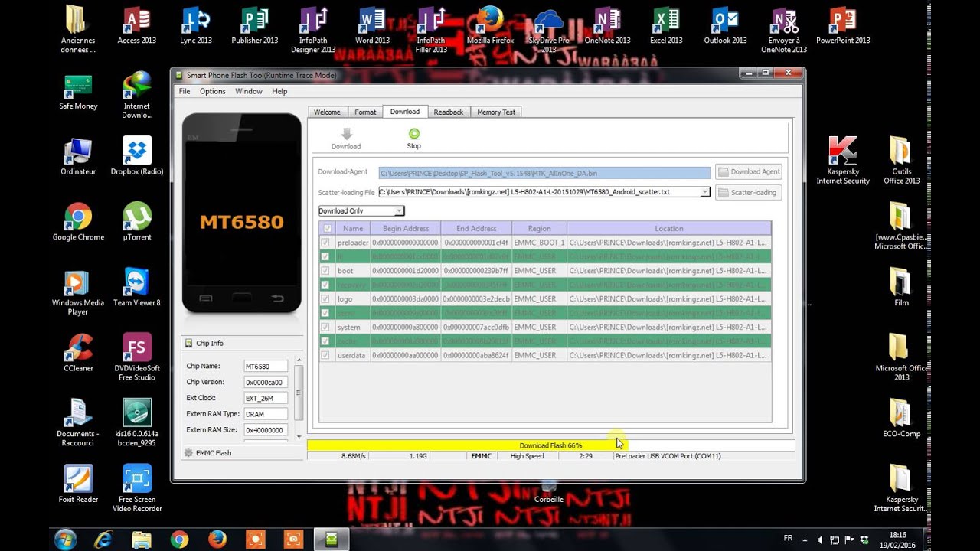This screenshot has width=980, height=551.
Task: Open Free Screen Video Recorder shortcut
Action: coord(137,488)
